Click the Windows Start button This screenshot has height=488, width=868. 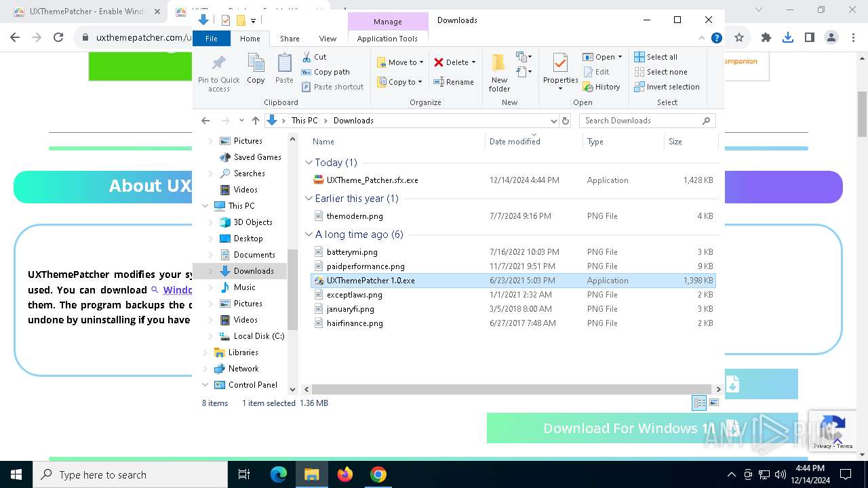click(x=16, y=474)
